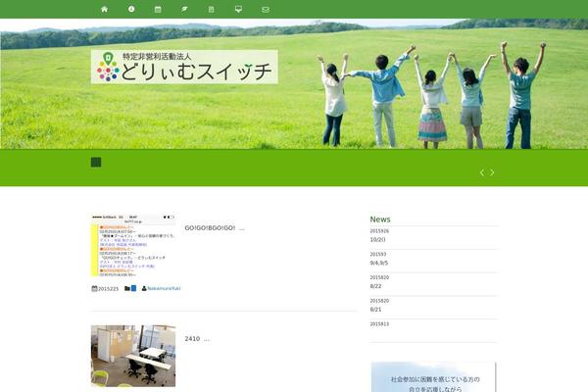The height and width of the screenshot is (392, 588).
Task: Click the author person icon under the first post
Action: pyautogui.click(x=144, y=288)
